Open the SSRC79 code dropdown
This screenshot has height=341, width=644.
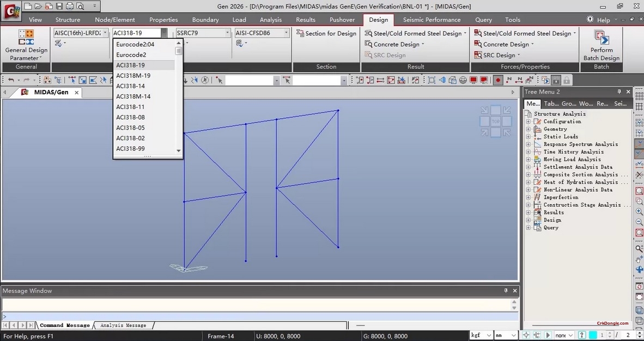tap(227, 33)
